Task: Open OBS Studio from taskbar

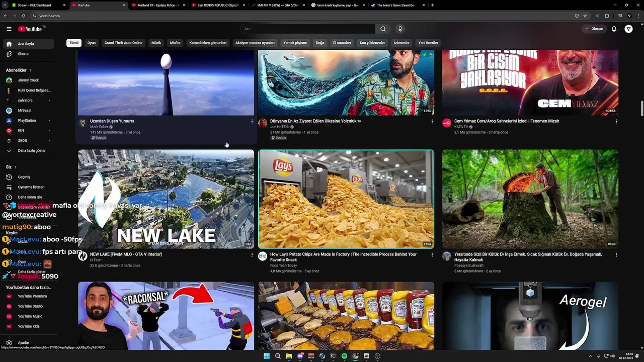Action: pos(377,356)
